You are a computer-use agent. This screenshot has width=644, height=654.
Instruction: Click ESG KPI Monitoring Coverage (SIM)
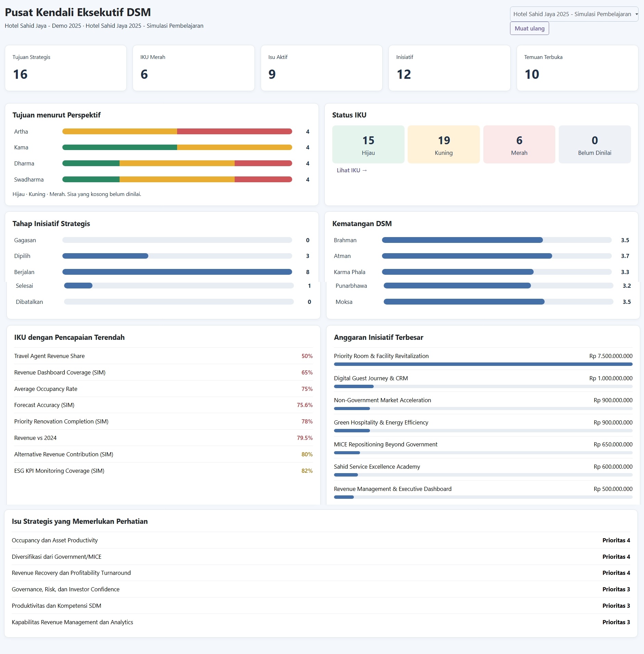click(x=163, y=471)
